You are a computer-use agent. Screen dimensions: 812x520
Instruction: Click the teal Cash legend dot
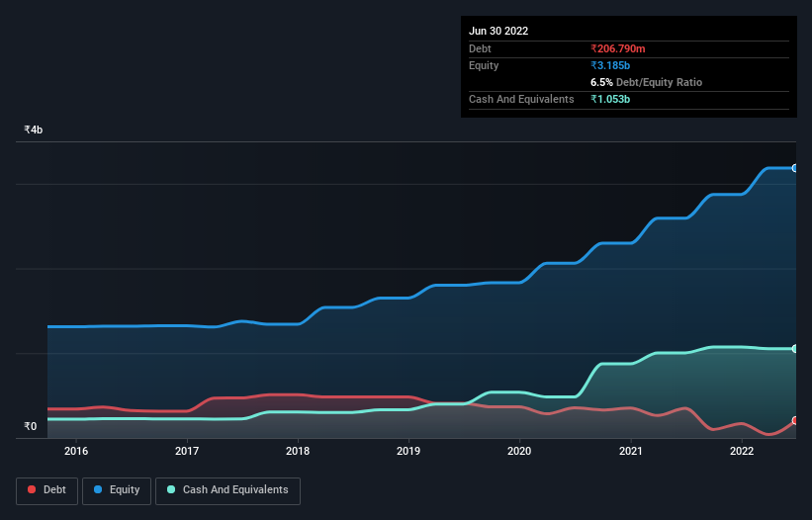[171, 489]
